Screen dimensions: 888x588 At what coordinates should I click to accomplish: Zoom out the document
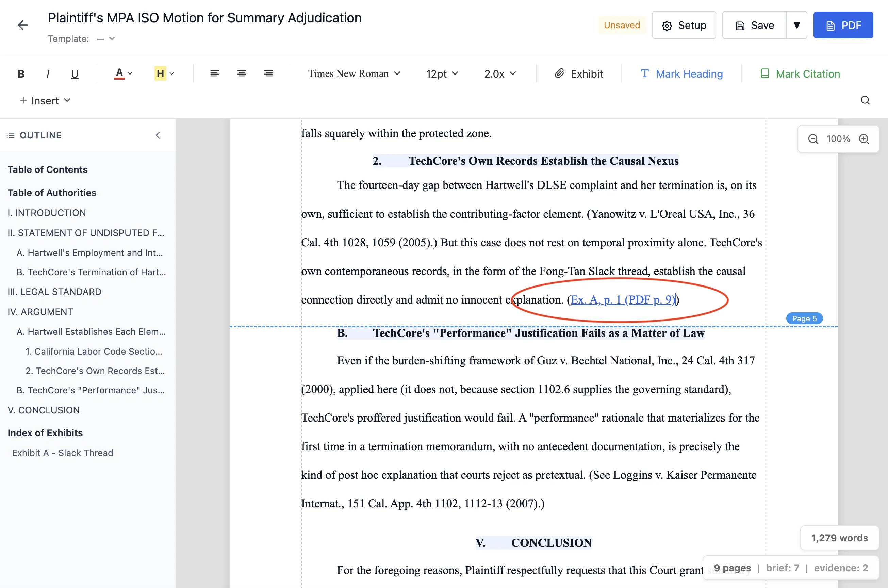(813, 139)
